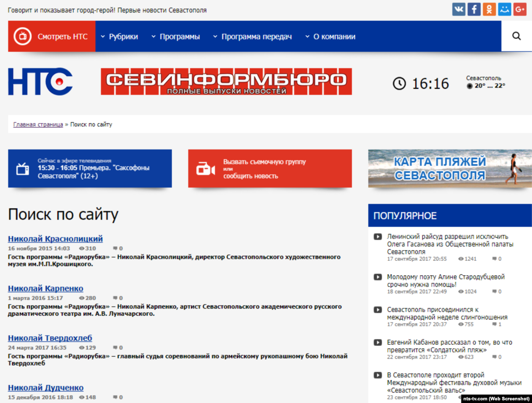Open Николай Твердохлеб result link
Screen dimensions: 532x403
pos(50,338)
